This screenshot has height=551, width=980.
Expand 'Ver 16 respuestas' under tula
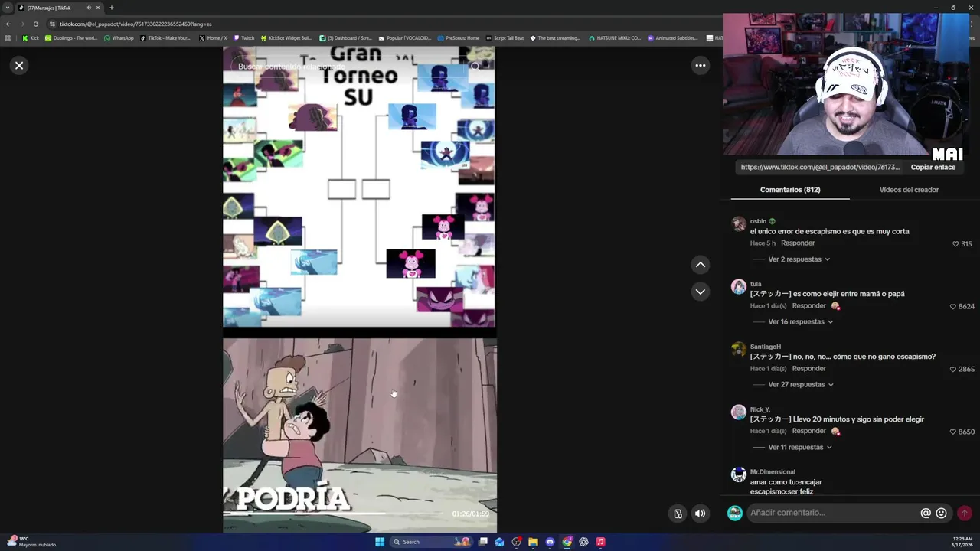(x=800, y=322)
